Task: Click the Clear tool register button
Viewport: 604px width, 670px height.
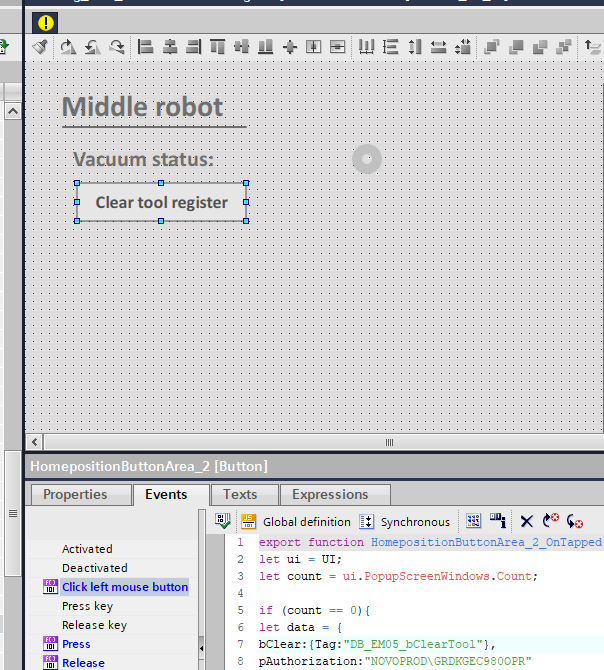Action: click(161, 202)
